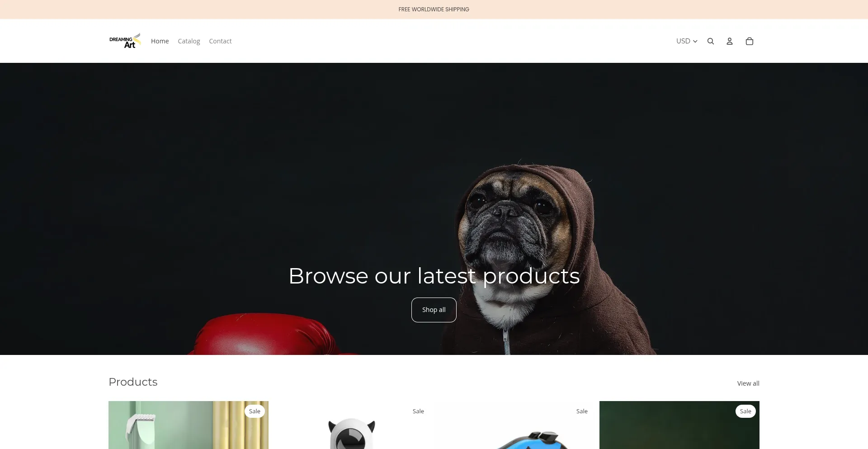Go to the Home menu item

160,41
